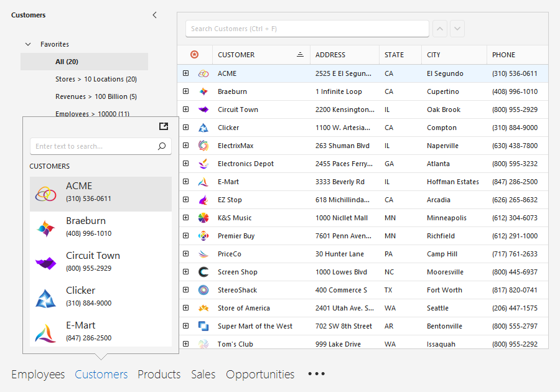
Task: Click the EZ Stop logo icon
Action: point(203,200)
